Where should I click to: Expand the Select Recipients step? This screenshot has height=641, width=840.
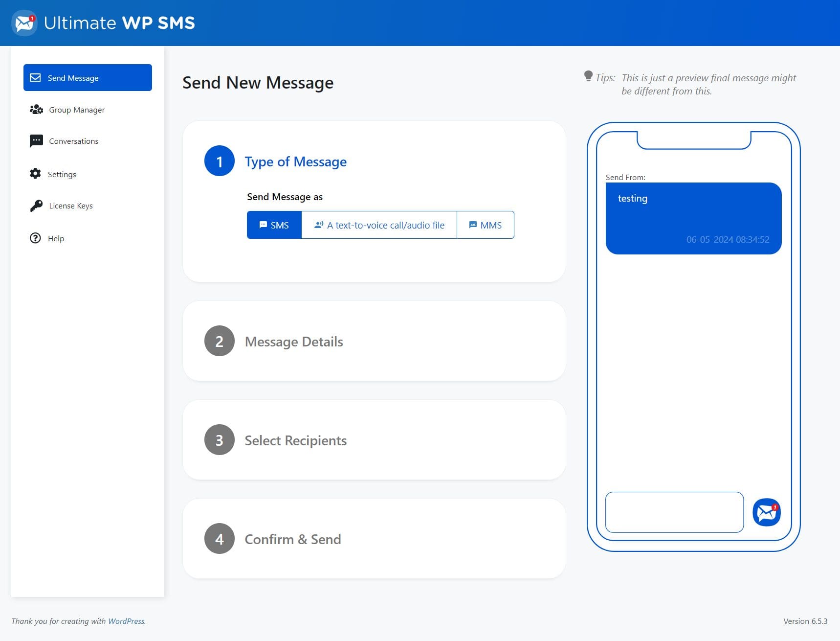coord(296,440)
